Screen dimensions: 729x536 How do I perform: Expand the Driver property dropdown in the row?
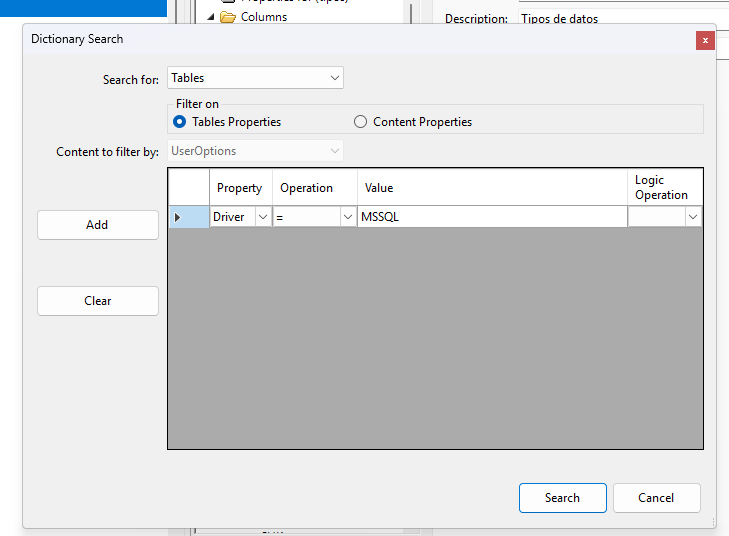click(x=263, y=217)
